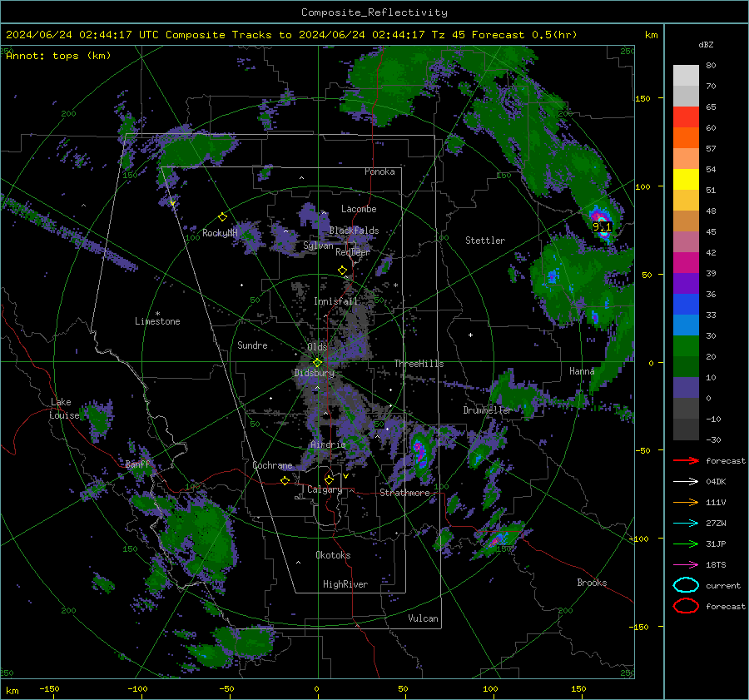Select the Drumheller label on the map
Screen dimensions: 749x700
(x=487, y=410)
